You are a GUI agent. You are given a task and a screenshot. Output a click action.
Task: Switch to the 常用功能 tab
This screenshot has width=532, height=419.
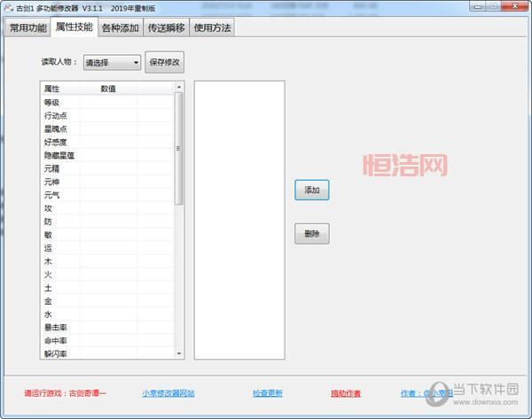click(27, 27)
